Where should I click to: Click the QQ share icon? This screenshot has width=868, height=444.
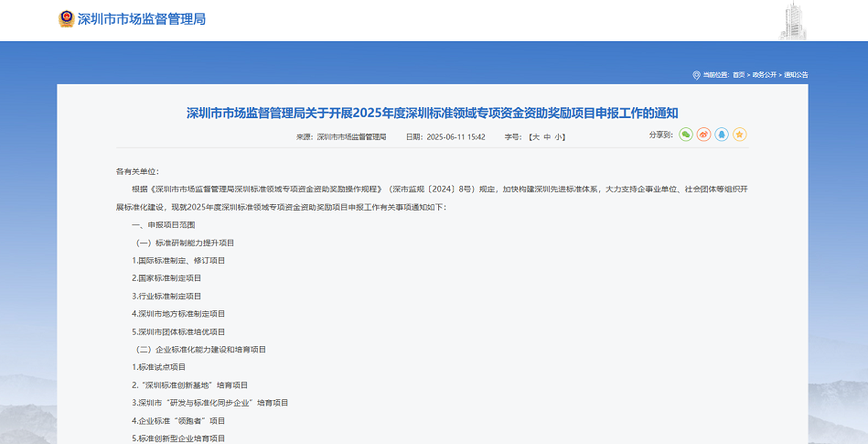click(722, 135)
